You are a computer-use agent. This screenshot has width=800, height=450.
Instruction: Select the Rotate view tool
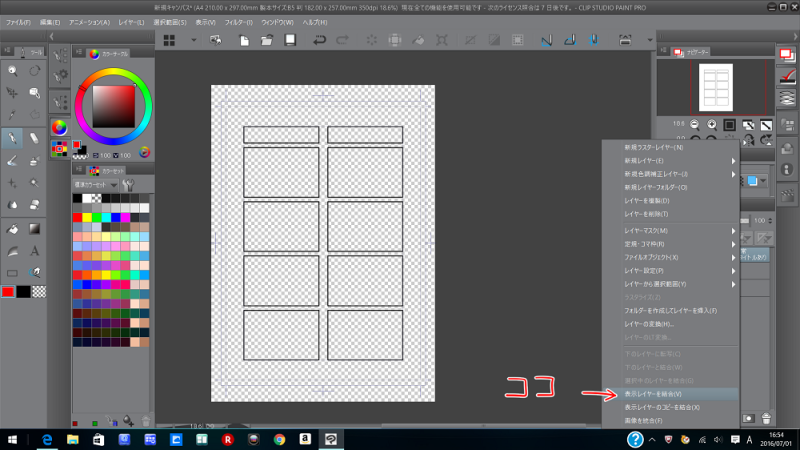(x=34, y=71)
